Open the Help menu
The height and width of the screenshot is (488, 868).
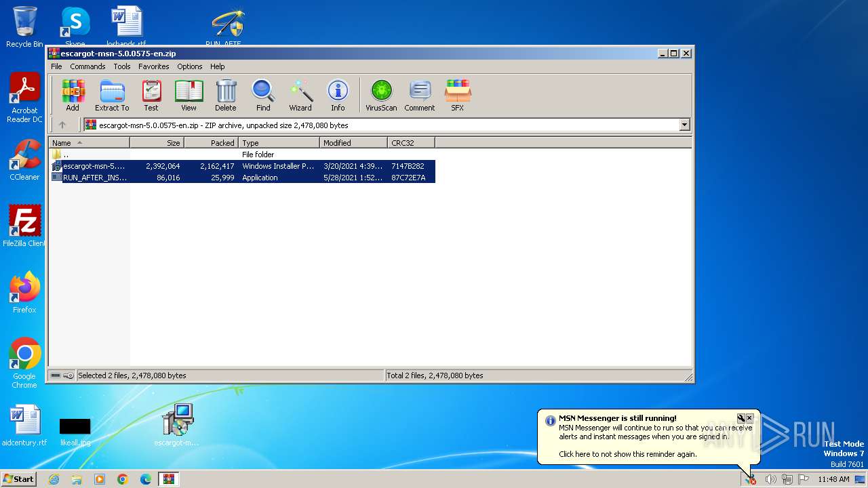pyautogui.click(x=217, y=66)
